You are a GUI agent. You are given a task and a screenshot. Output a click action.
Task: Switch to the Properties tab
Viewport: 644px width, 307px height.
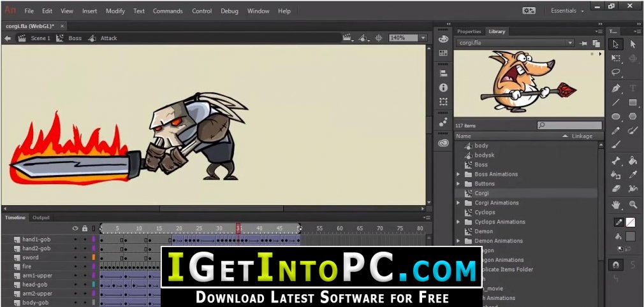[469, 31]
